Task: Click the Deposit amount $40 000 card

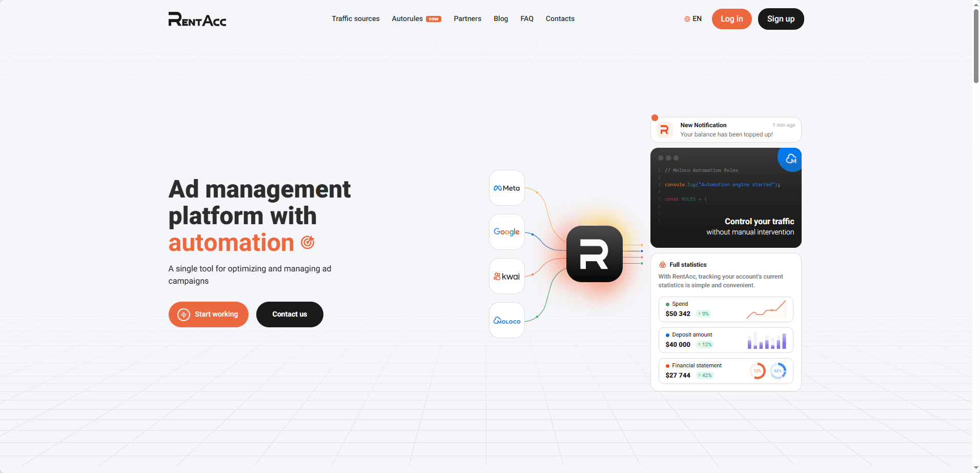Action: (726, 340)
